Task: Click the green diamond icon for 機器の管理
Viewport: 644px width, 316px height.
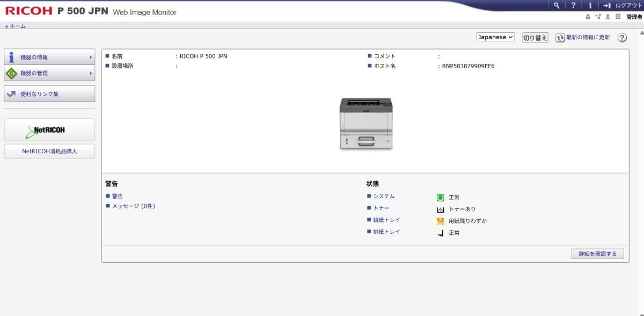Action: click(11, 73)
